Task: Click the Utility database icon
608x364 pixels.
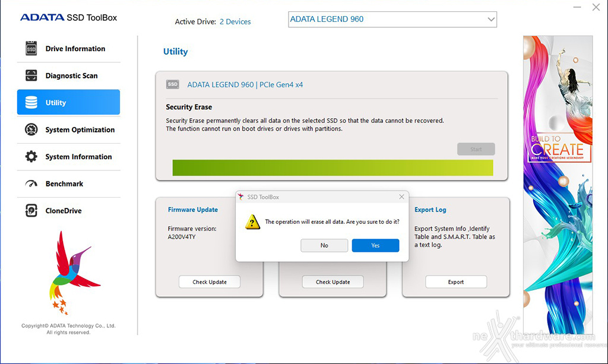Action: [31, 102]
